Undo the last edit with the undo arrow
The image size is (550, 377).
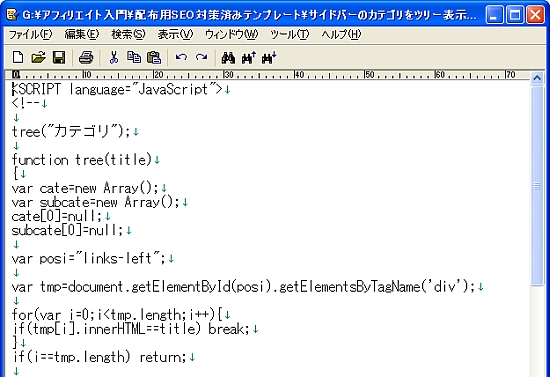point(181,57)
